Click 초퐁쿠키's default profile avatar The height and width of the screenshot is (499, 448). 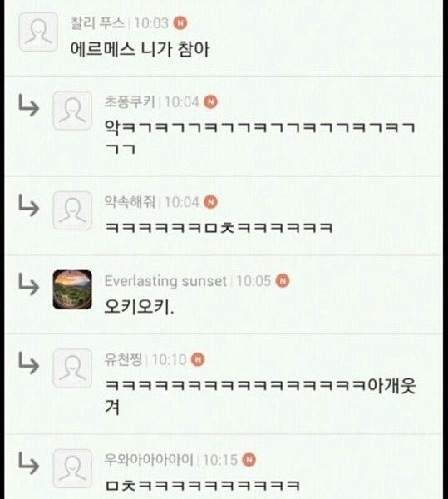(72, 110)
